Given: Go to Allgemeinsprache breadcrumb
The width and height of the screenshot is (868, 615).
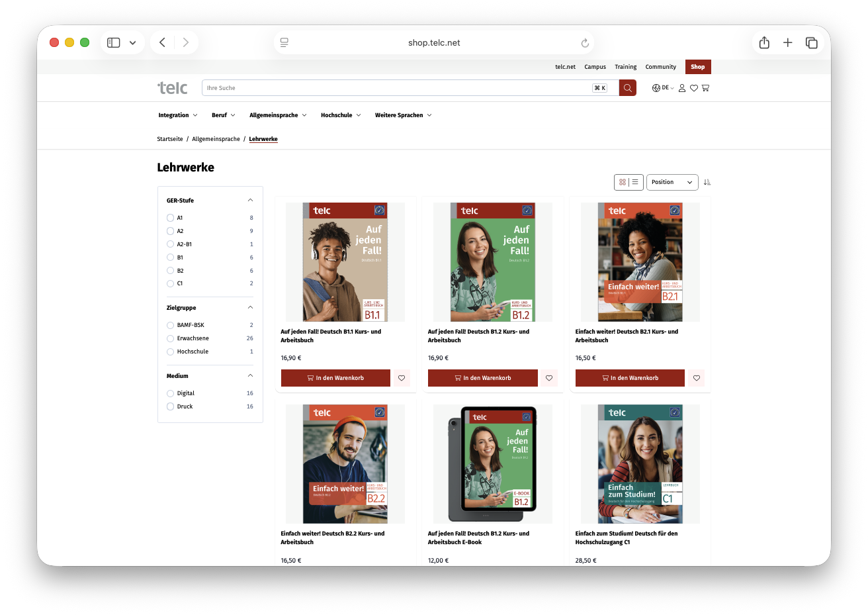Looking at the screenshot, I should coord(216,139).
